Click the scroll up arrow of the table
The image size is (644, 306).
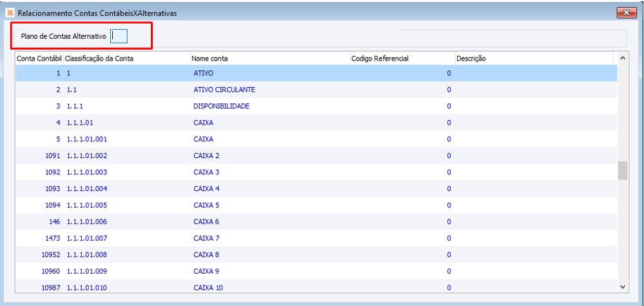click(622, 58)
